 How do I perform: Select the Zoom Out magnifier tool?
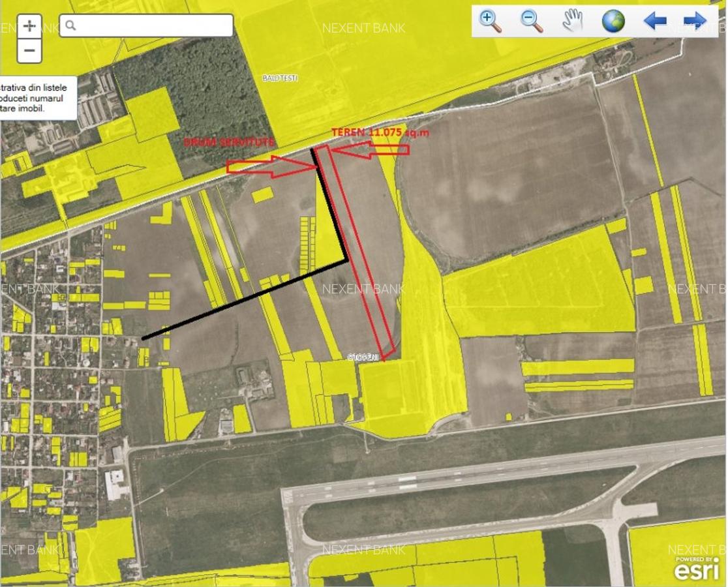tap(530, 20)
